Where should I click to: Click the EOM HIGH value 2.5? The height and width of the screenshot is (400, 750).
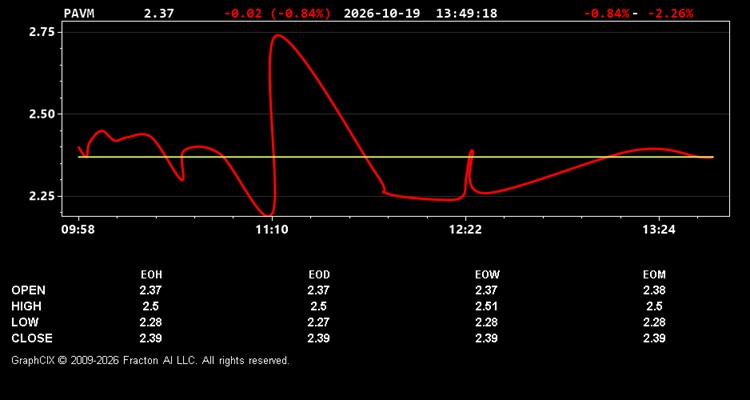[x=654, y=306]
